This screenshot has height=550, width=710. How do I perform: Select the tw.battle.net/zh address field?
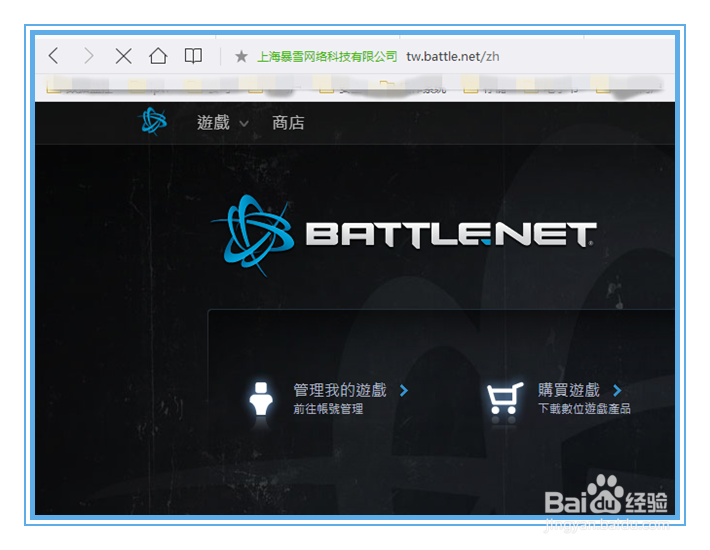[x=453, y=57]
